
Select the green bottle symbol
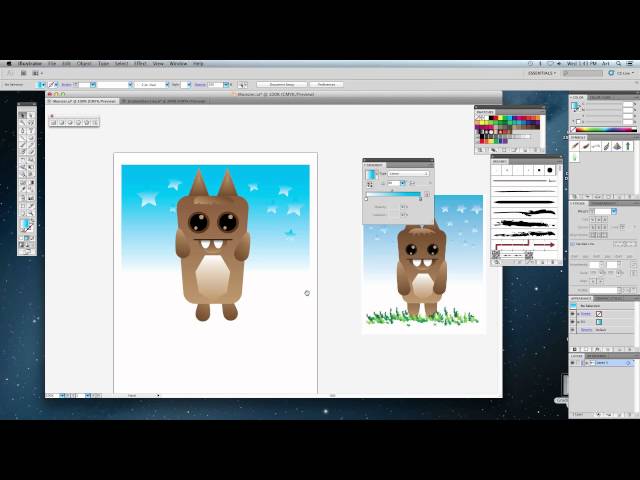coord(575,157)
